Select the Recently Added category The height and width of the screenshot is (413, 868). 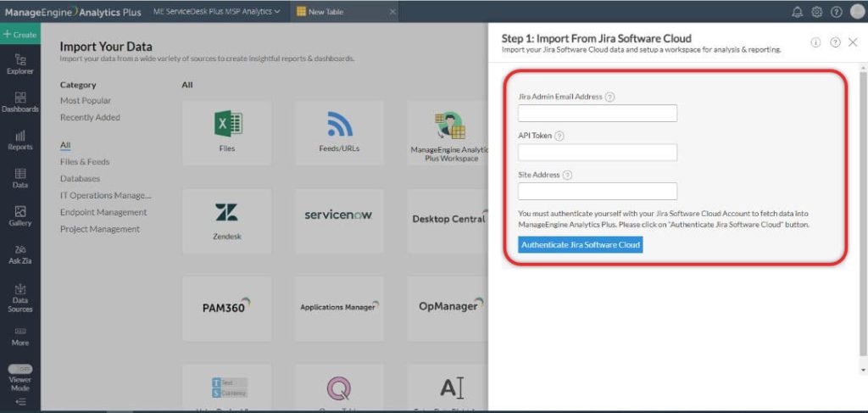pos(90,117)
